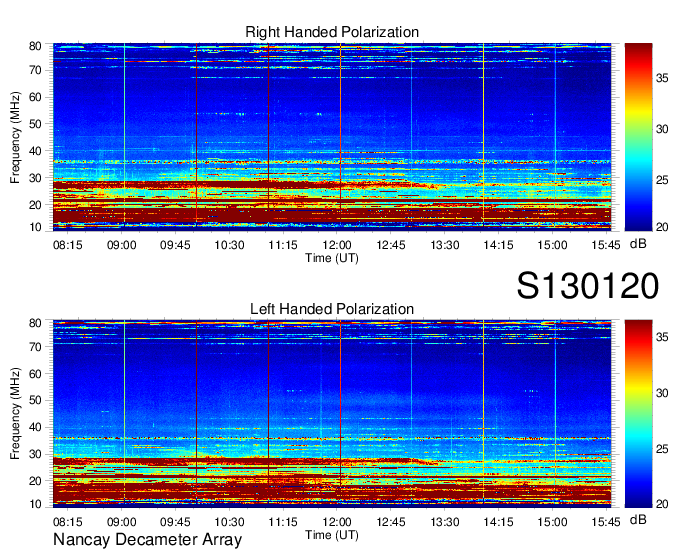
Task: Click "60" frequency tick on Right Handed plot
Action: [x=35, y=97]
